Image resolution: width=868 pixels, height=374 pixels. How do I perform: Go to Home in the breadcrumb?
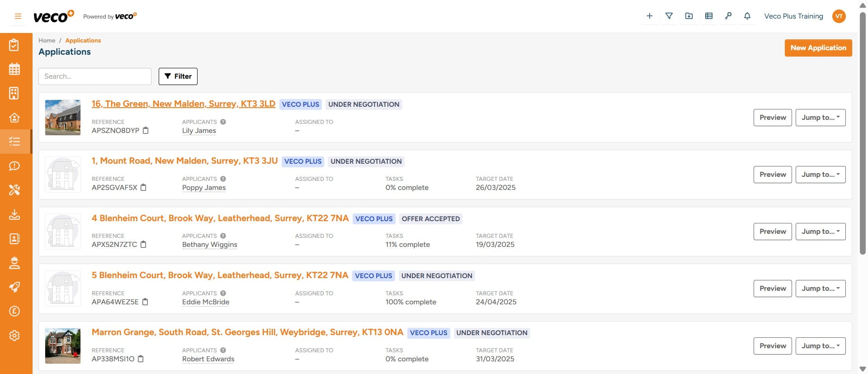[x=47, y=41]
